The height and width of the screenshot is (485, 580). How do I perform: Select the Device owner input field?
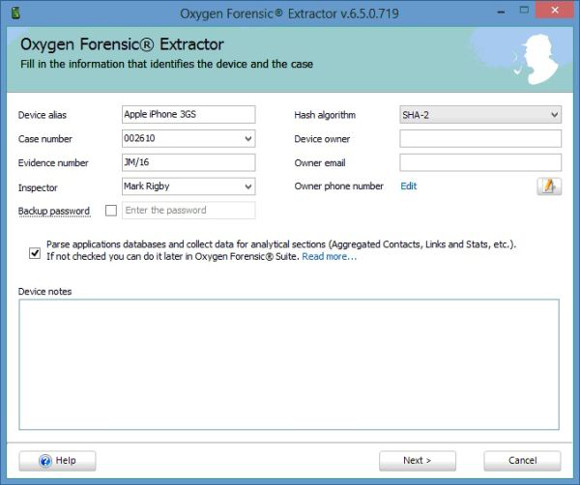pyautogui.click(x=480, y=139)
